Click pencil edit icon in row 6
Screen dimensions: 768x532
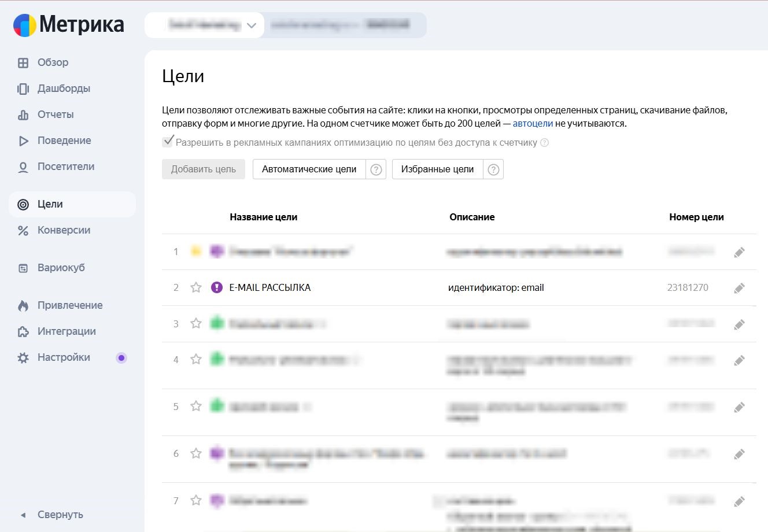[739, 454]
